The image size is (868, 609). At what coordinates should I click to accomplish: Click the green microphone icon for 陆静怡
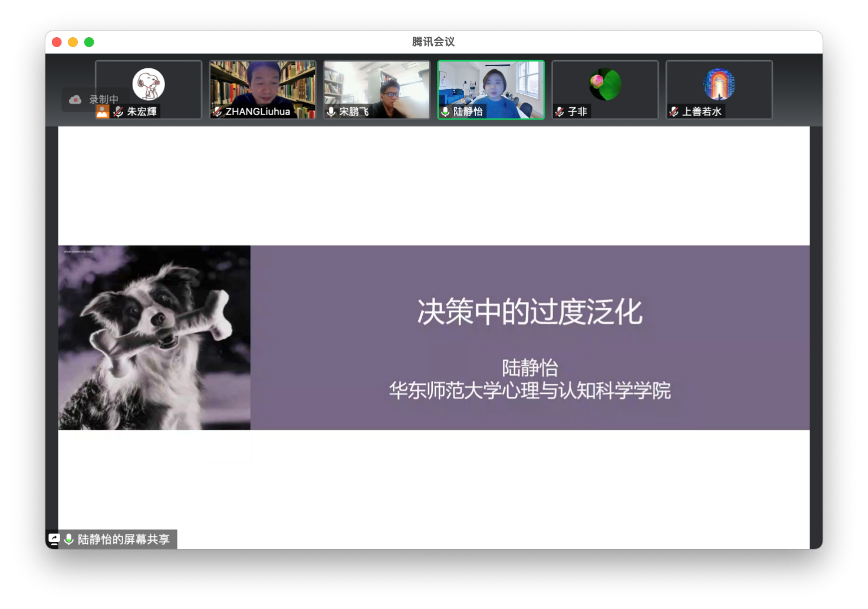click(446, 111)
